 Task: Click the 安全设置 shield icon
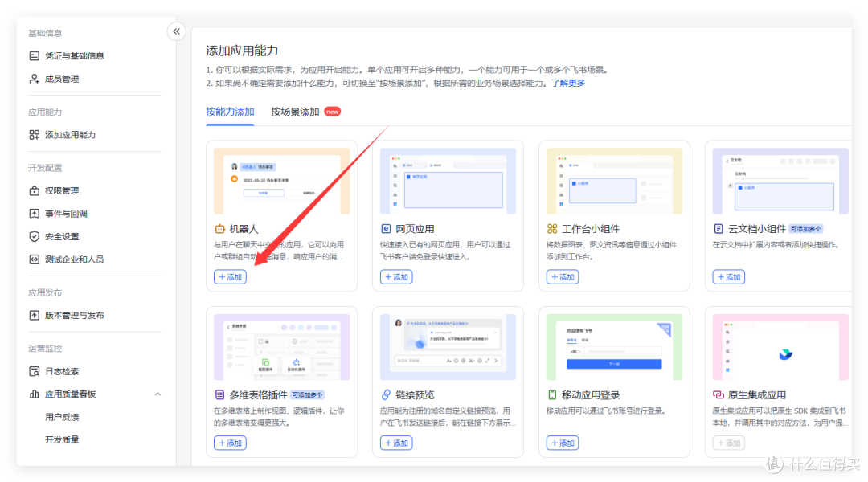click(35, 236)
